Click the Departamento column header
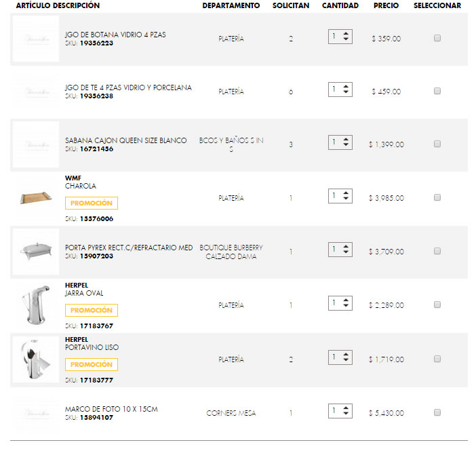This screenshot has height=449, width=476. pyautogui.click(x=231, y=5)
